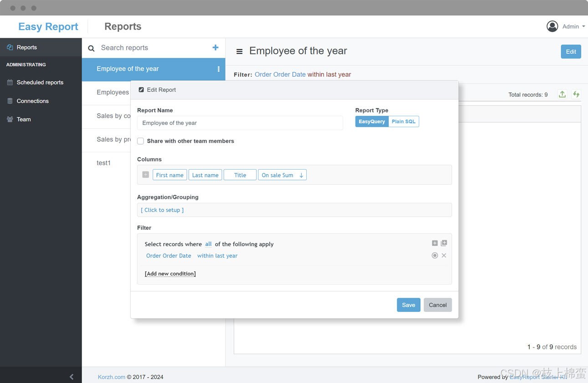Click the Cancel button
588x383 pixels.
coord(438,305)
